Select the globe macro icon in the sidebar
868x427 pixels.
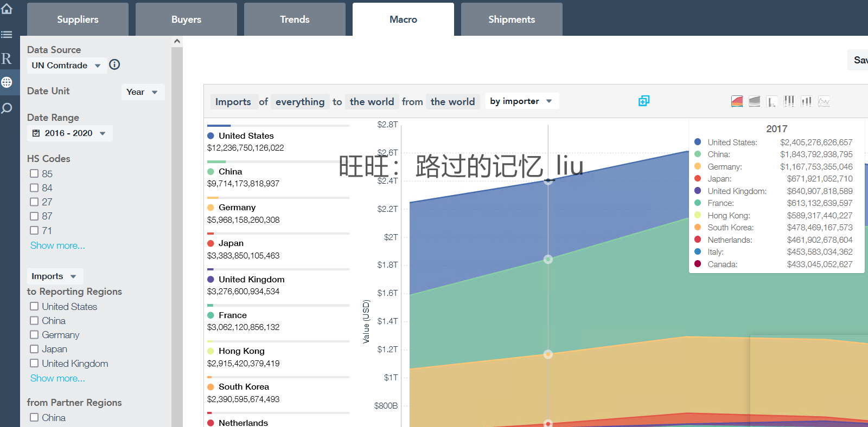[7, 82]
